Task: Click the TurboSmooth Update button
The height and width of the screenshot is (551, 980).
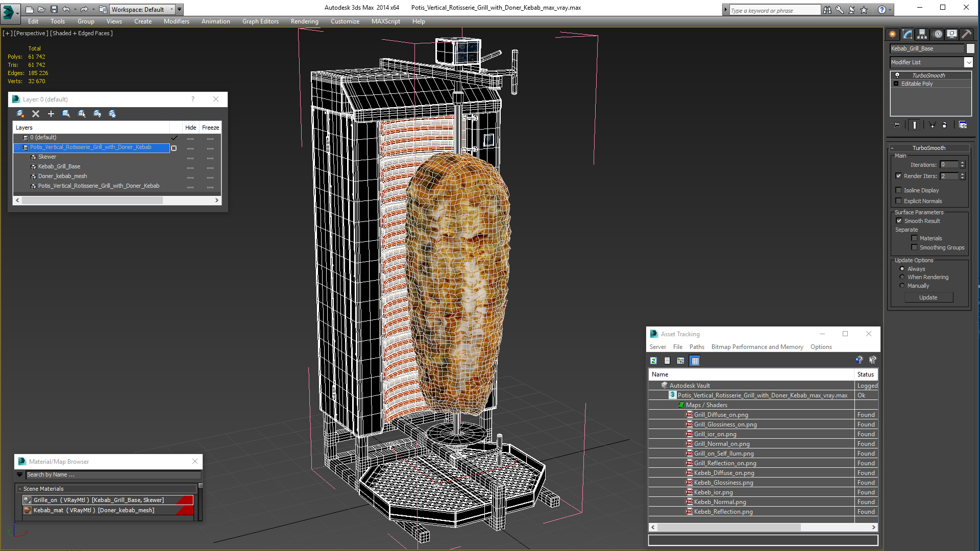Action: pyautogui.click(x=928, y=297)
